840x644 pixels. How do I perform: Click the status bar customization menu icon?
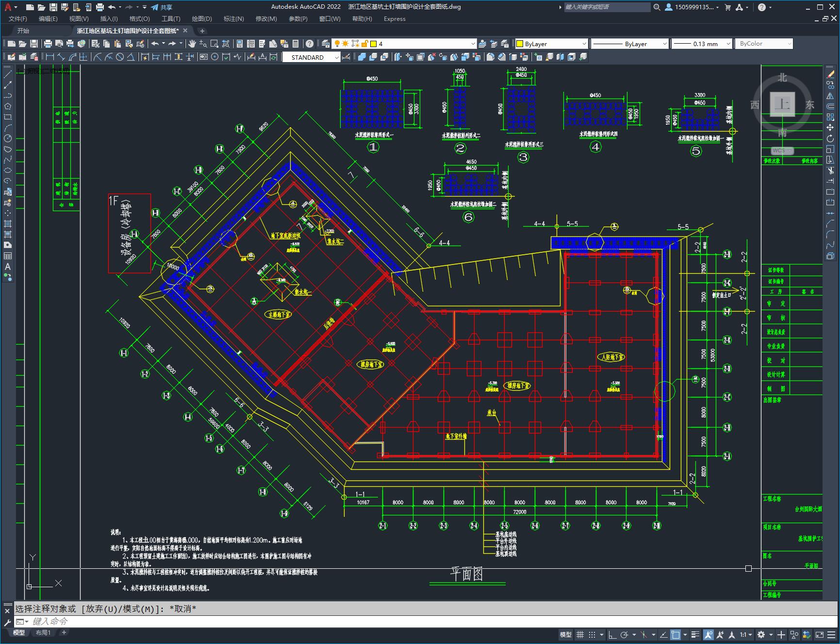point(831,634)
